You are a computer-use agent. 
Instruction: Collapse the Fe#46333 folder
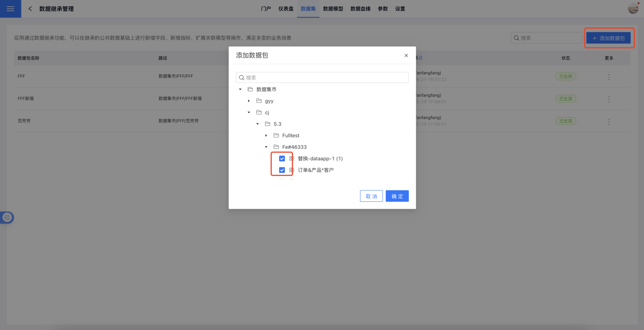tap(266, 147)
